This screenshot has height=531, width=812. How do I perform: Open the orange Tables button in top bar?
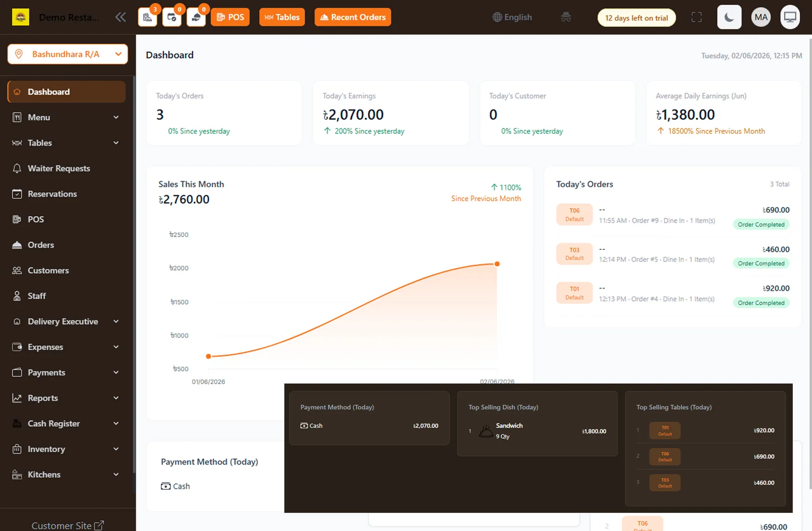pyautogui.click(x=282, y=17)
